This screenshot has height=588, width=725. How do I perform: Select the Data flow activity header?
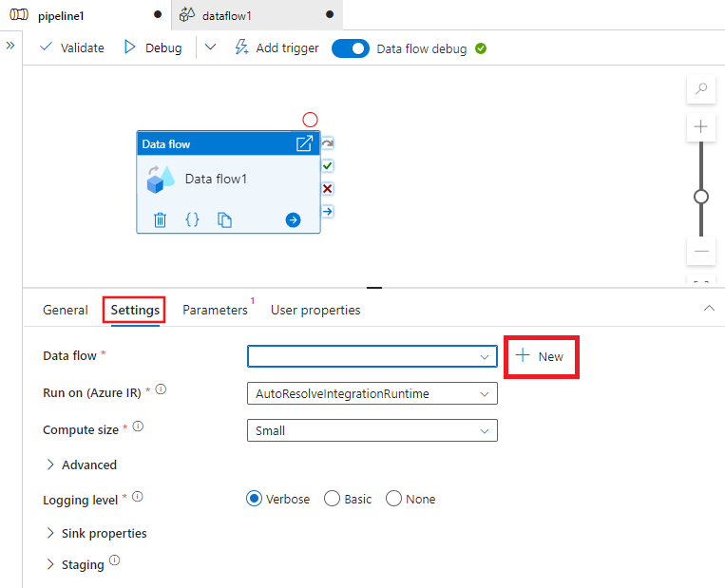(228, 143)
